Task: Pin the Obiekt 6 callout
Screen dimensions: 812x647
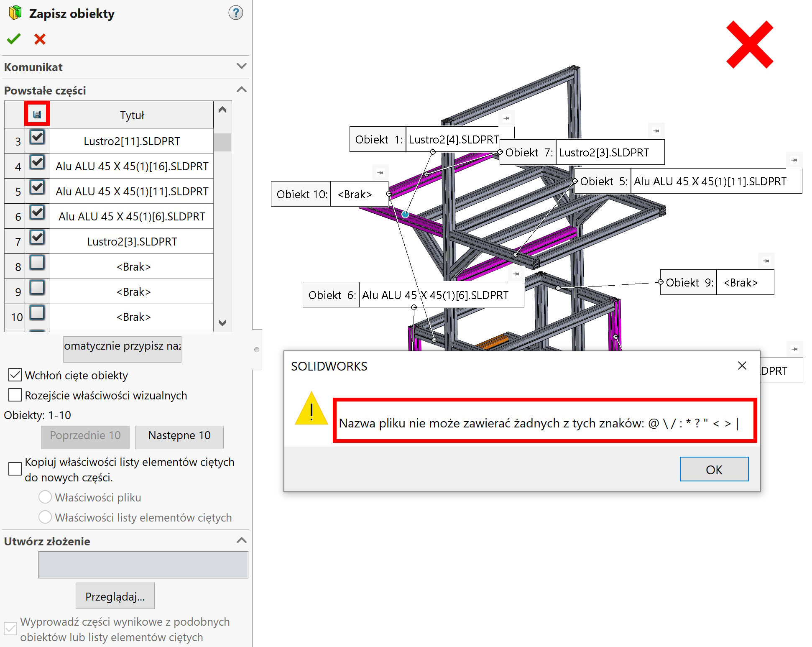Action: (516, 274)
